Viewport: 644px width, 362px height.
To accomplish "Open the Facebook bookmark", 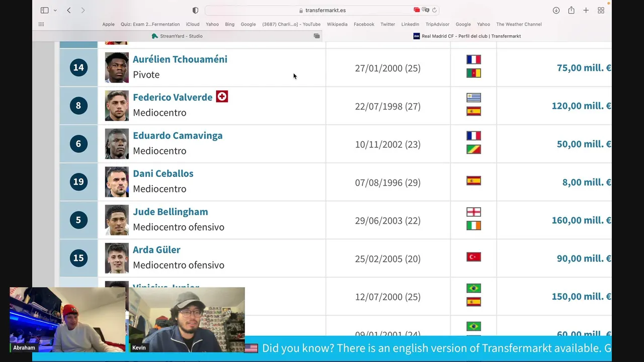I will 364,24.
